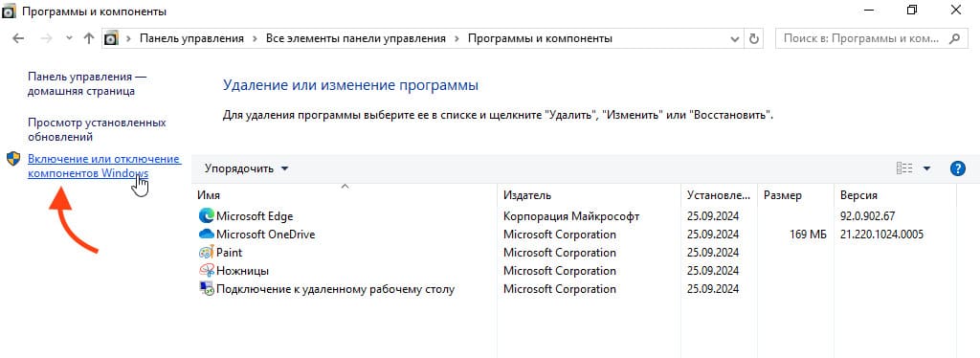The image size is (980, 358).
Task: Open Просмотр установленных обновлений link
Action: pyautogui.click(x=97, y=129)
